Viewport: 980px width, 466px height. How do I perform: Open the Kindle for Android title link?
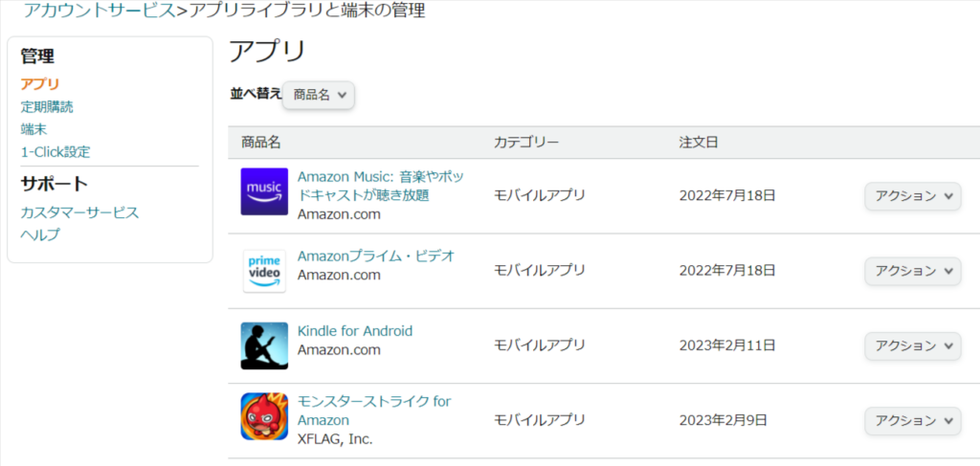tap(355, 331)
